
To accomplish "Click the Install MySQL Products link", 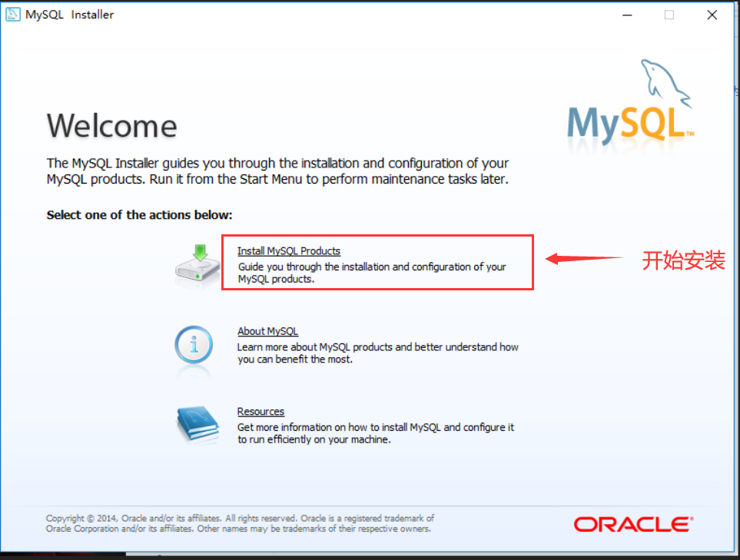I will point(288,251).
